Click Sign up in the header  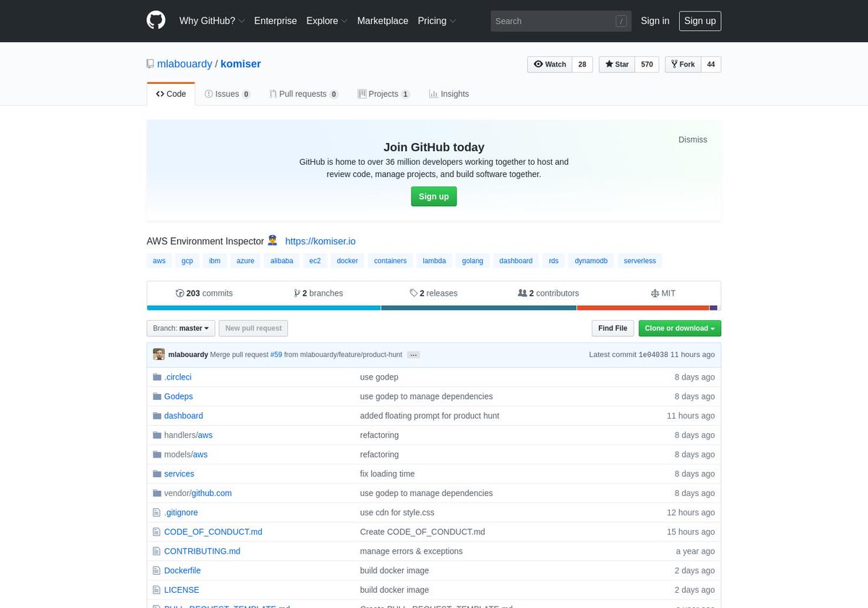[700, 21]
